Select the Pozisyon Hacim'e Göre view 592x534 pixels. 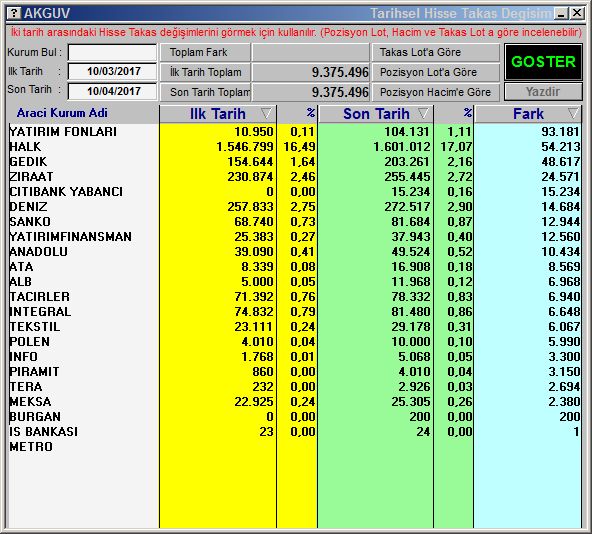point(436,92)
